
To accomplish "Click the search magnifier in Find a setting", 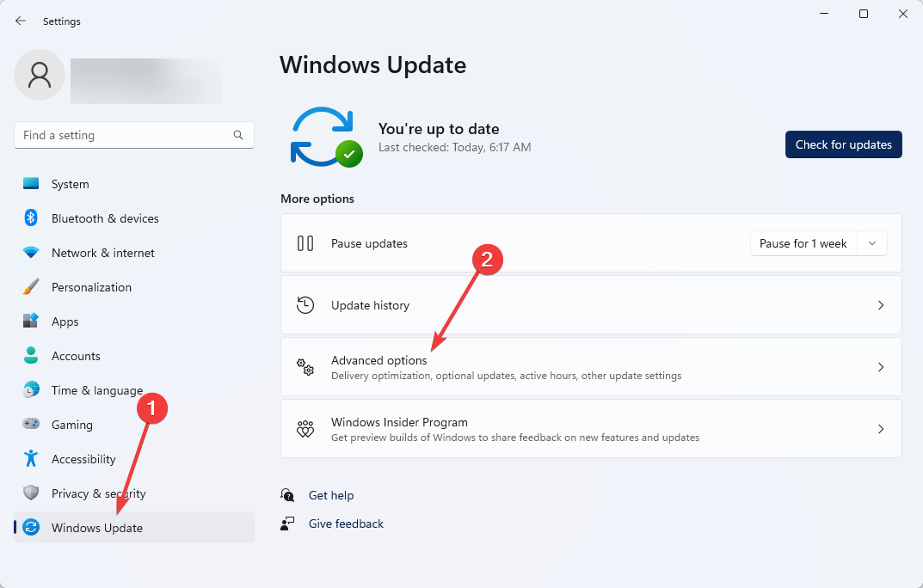I will tap(237, 135).
